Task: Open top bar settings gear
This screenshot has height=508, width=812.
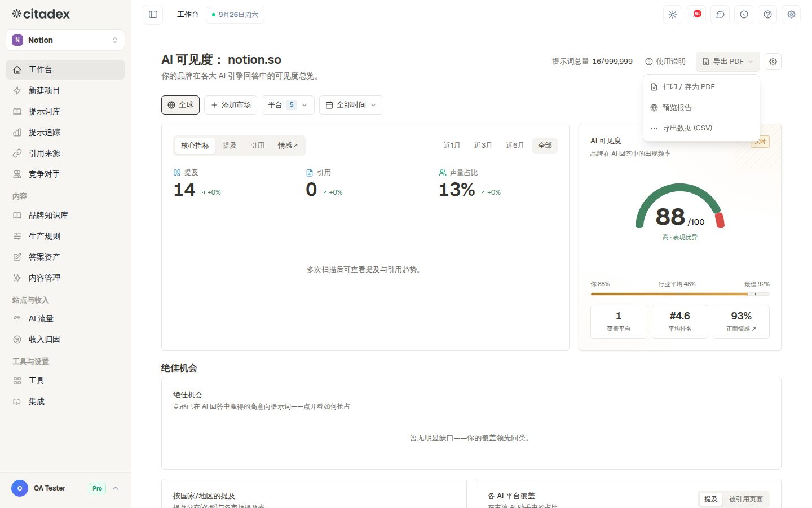Action: (791, 15)
